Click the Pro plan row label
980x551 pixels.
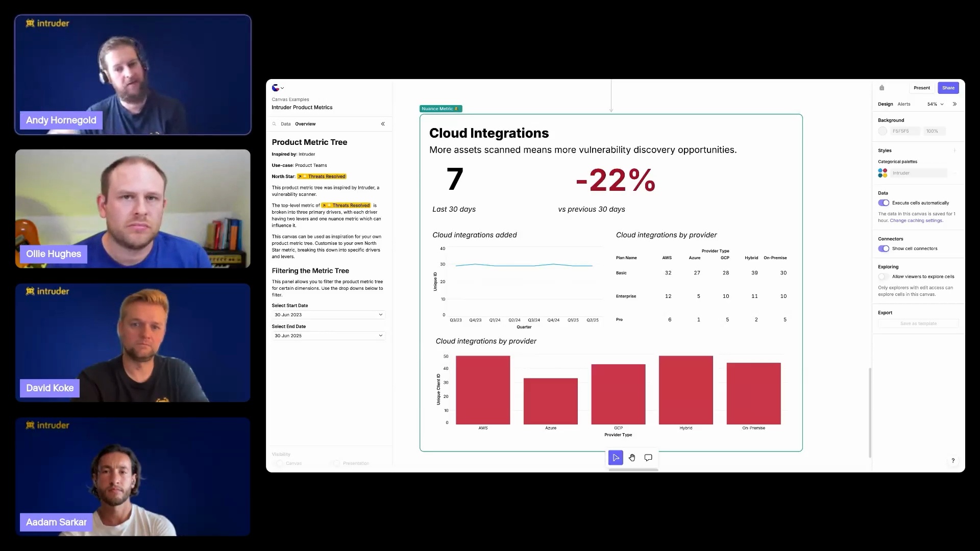pyautogui.click(x=619, y=320)
